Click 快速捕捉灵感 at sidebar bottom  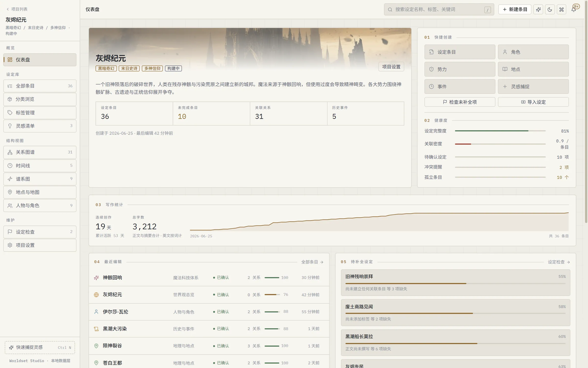tap(40, 347)
